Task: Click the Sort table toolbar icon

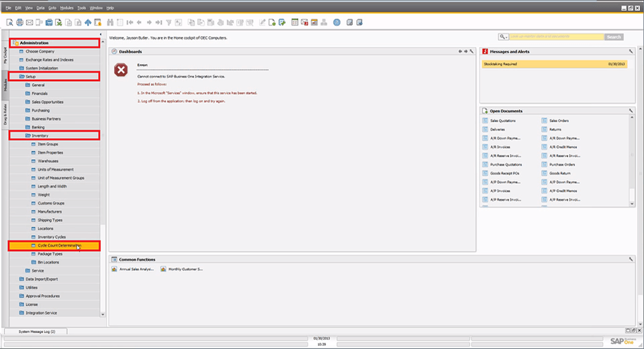Action: [x=178, y=23]
